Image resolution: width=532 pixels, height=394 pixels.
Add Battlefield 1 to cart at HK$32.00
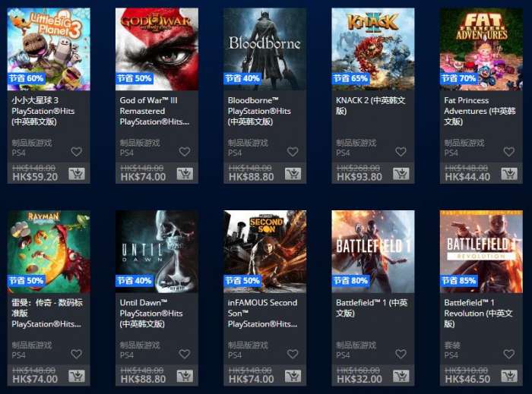pyautogui.click(x=401, y=376)
